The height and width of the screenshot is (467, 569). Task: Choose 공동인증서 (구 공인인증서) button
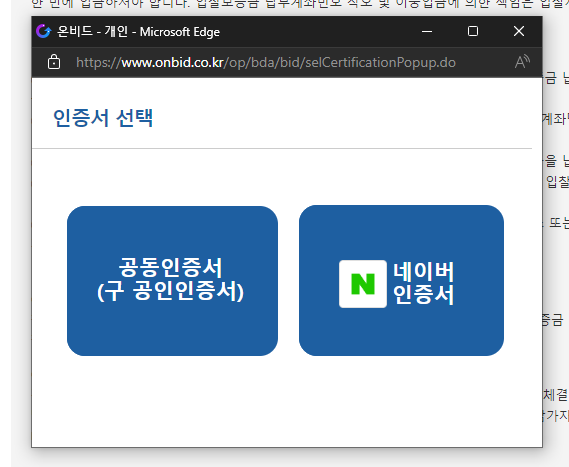(172, 281)
